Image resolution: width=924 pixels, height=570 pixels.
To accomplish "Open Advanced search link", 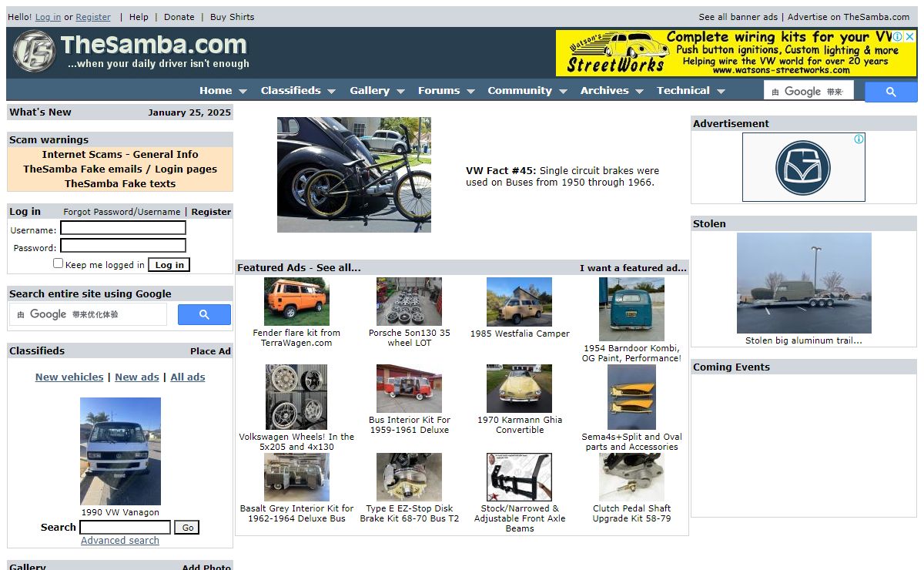I will coord(120,541).
